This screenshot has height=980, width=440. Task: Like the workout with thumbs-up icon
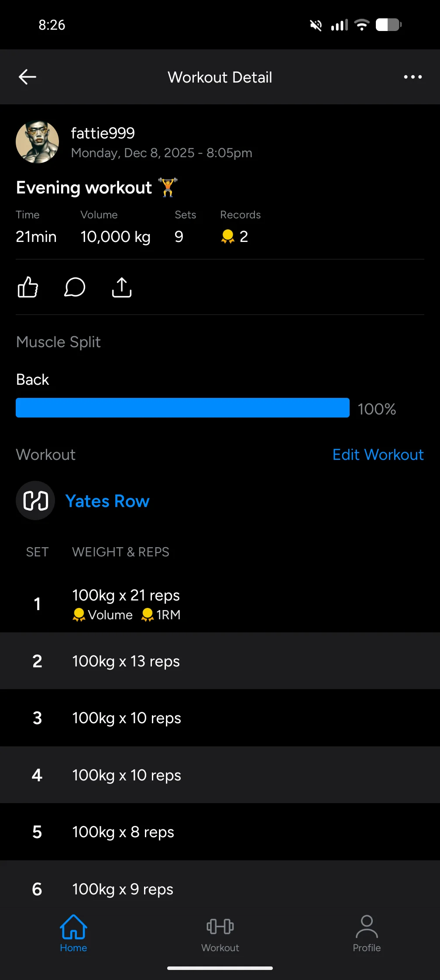point(28,287)
